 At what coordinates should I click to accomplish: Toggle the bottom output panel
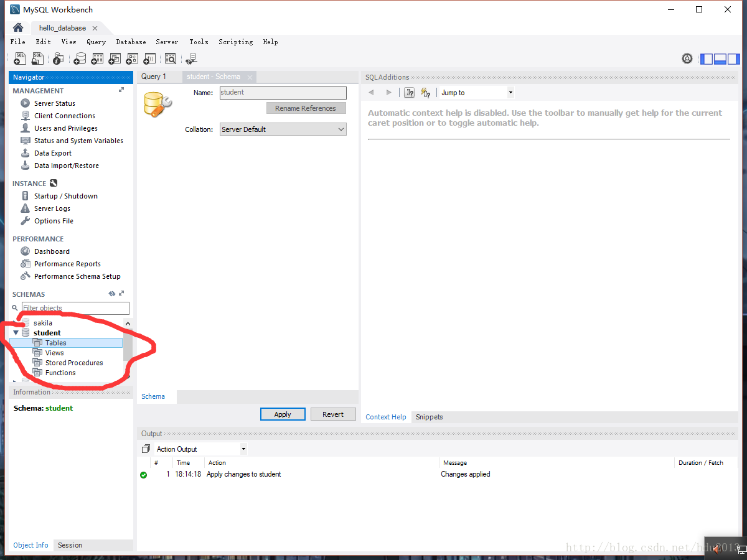(x=720, y=59)
